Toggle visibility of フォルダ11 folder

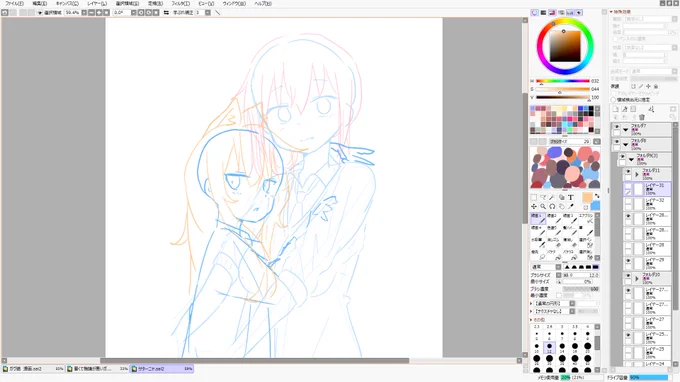tap(628, 172)
